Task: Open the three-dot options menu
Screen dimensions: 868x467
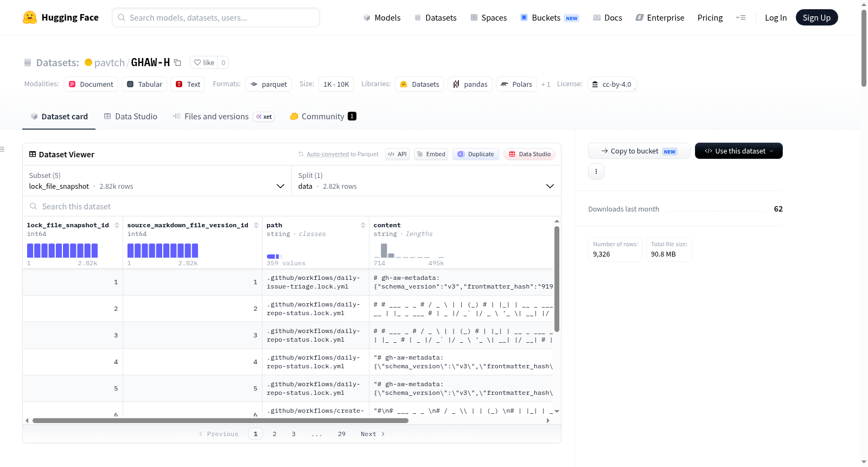Action: (x=596, y=171)
